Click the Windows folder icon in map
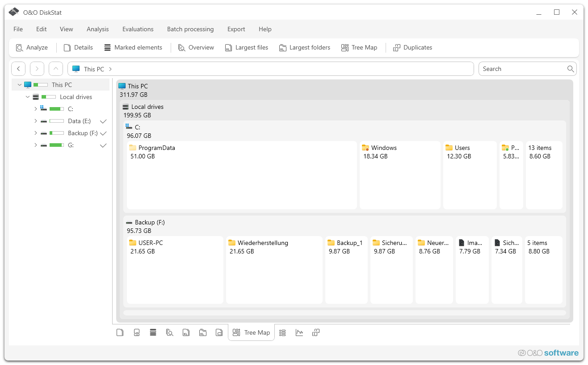The height and width of the screenshot is (365, 588). click(365, 148)
